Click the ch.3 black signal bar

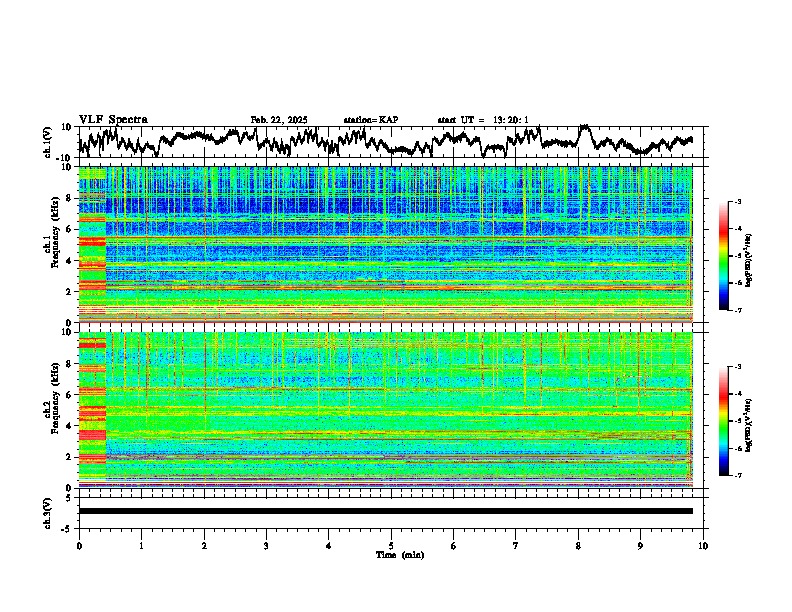click(385, 511)
